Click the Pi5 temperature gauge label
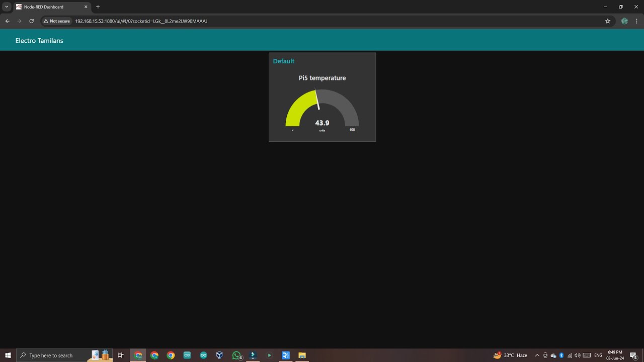 coord(322,78)
